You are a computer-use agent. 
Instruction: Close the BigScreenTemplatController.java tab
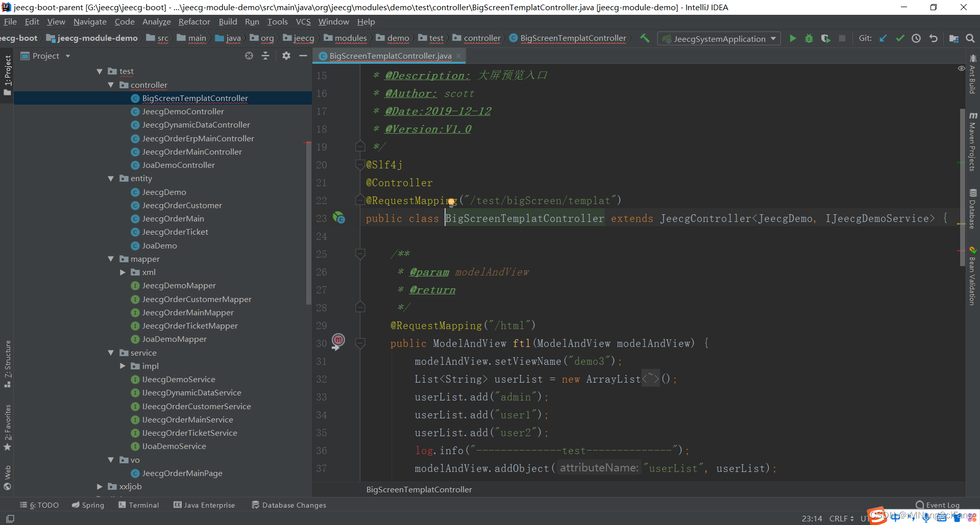point(458,56)
